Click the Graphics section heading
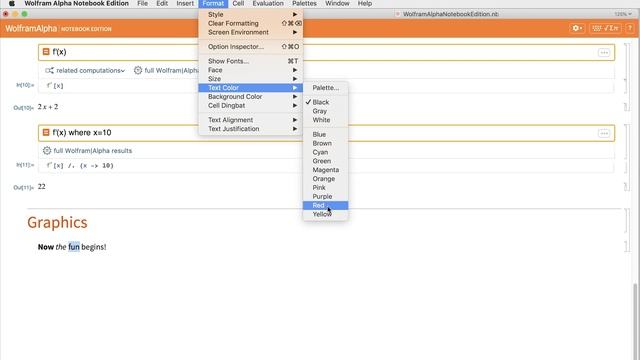The image size is (640, 360). click(57, 222)
